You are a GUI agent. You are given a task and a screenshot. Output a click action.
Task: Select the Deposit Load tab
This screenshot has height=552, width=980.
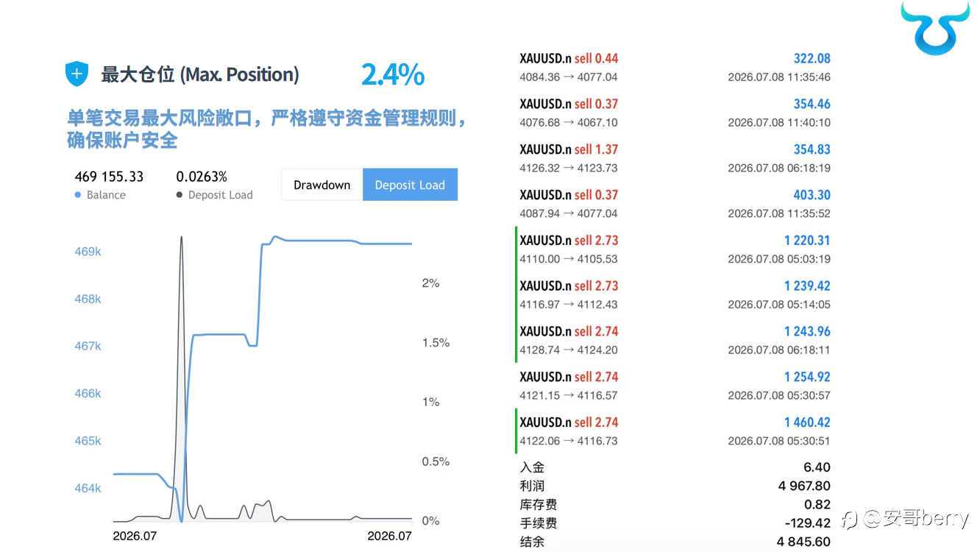410,185
